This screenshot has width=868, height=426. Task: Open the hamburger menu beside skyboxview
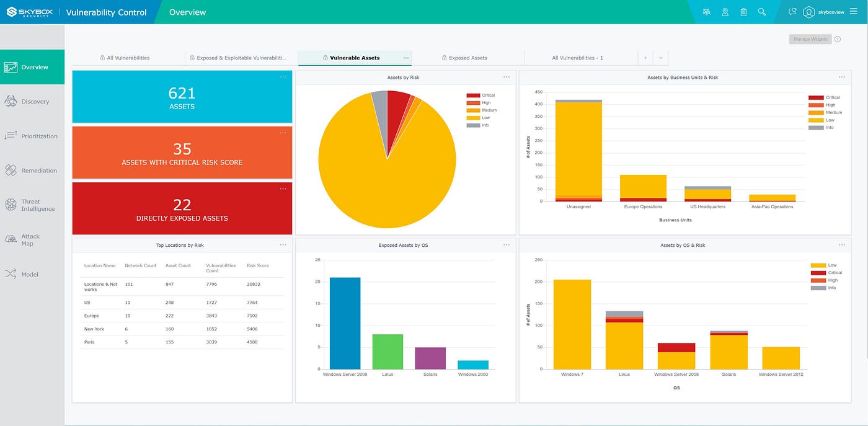tap(854, 12)
